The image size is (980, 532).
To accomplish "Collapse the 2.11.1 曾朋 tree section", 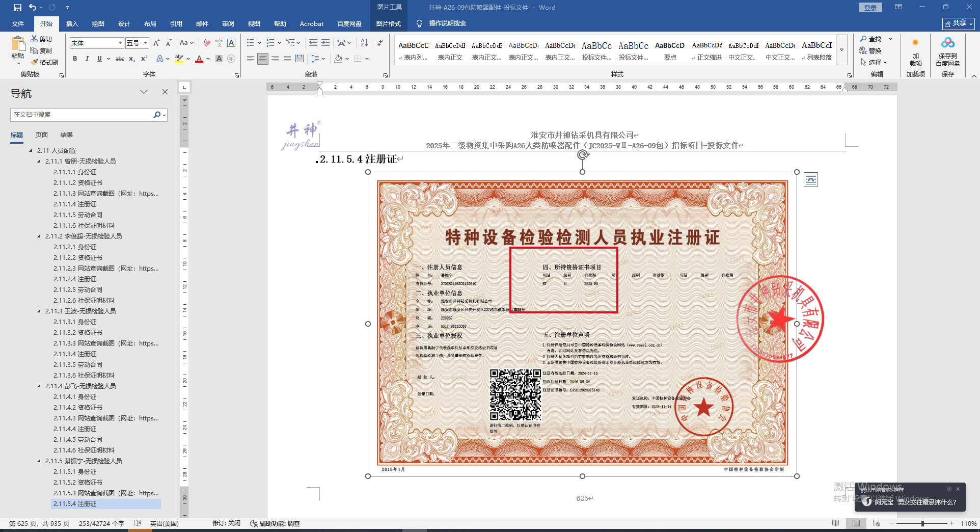I will click(x=39, y=161).
